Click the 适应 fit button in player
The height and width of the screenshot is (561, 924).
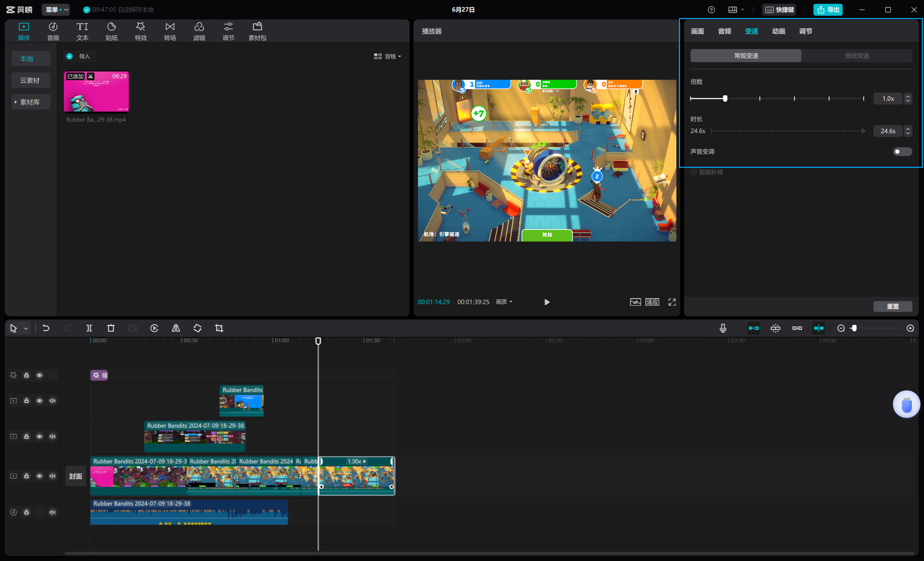(652, 302)
